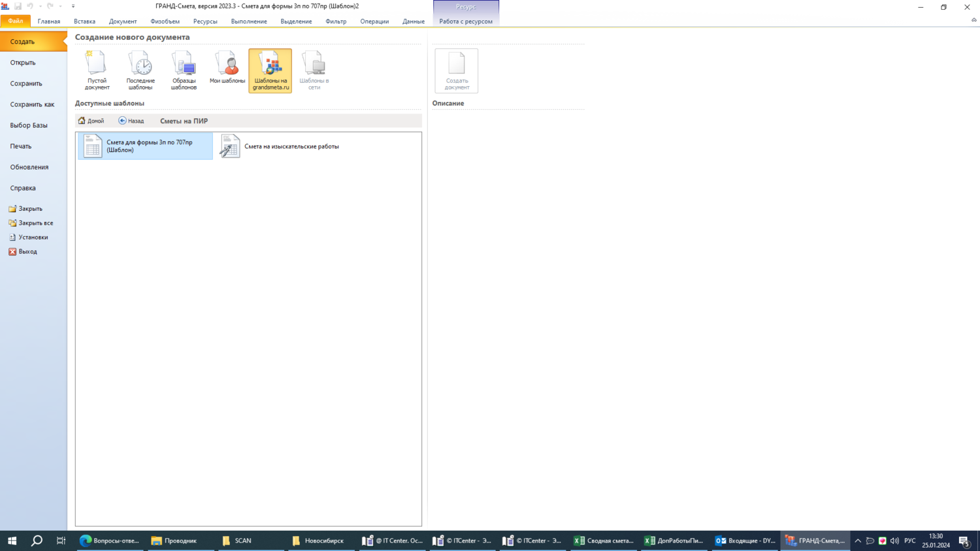This screenshot has width=980, height=551.
Task: Switch to the Выделение ribbon tab
Action: pos(296,22)
